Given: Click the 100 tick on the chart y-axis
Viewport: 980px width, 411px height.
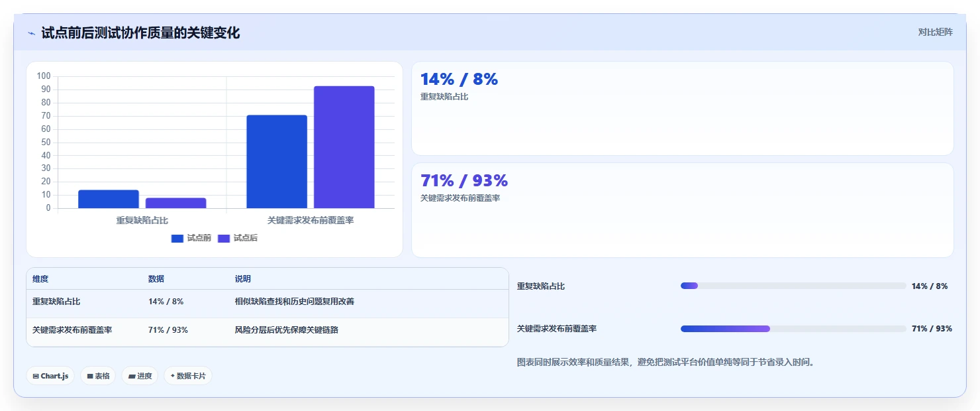Looking at the screenshot, I should click(x=44, y=76).
